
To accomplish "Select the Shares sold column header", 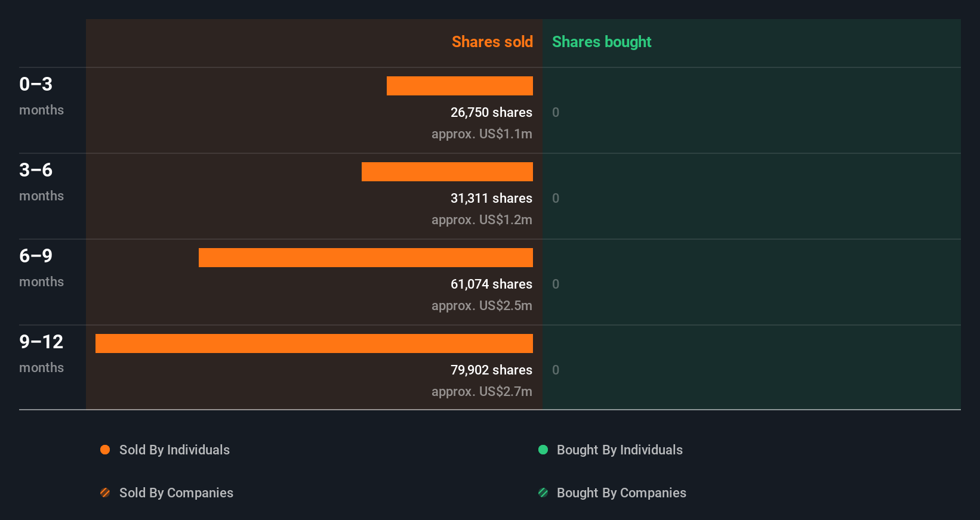I will 492,42.
